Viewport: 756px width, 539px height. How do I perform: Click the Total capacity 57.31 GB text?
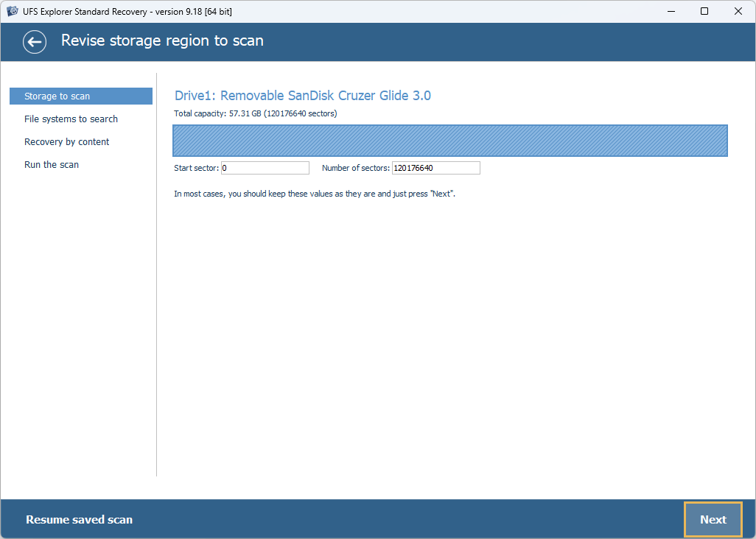click(x=256, y=113)
